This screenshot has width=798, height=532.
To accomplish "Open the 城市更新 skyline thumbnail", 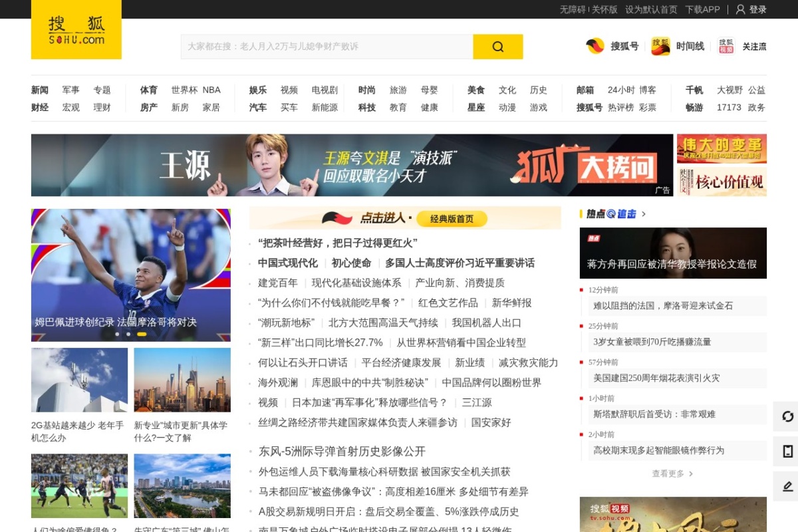I will 182,380.
